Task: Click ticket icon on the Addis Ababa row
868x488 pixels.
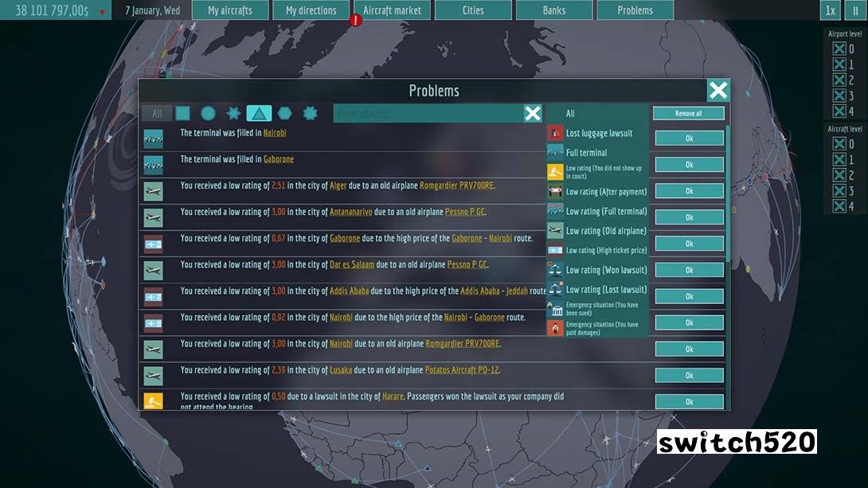Action: [x=154, y=297]
